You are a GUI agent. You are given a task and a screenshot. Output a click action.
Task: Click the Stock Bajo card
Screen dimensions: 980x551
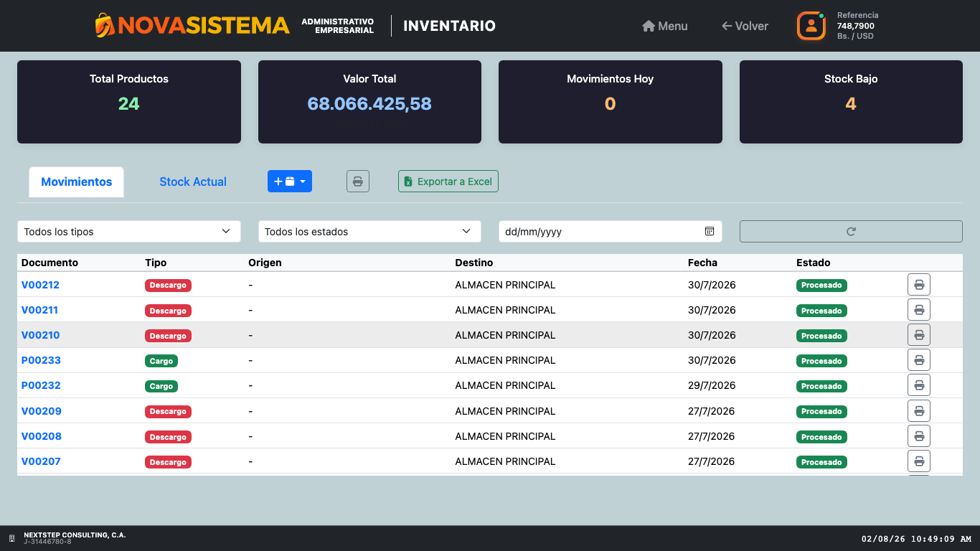[851, 102]
